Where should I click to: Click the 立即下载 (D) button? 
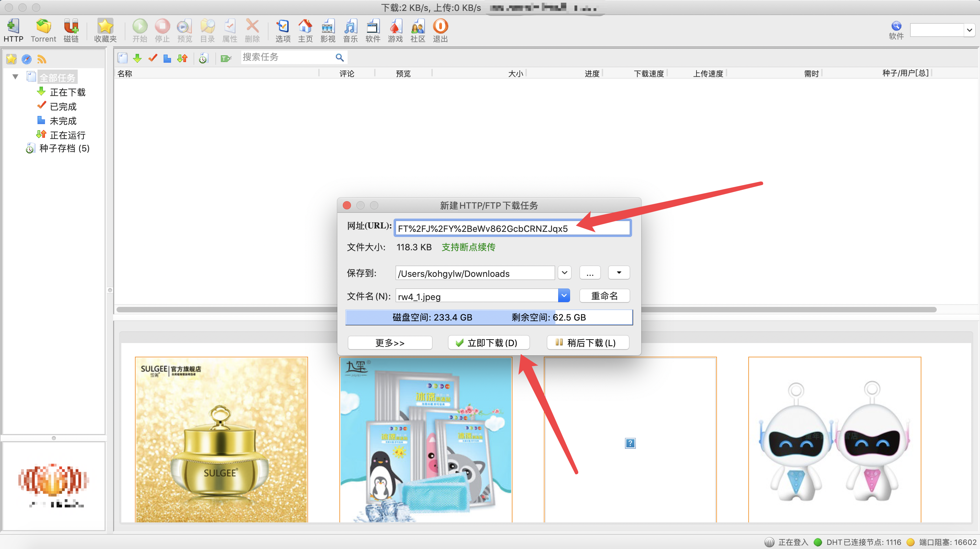489,343
